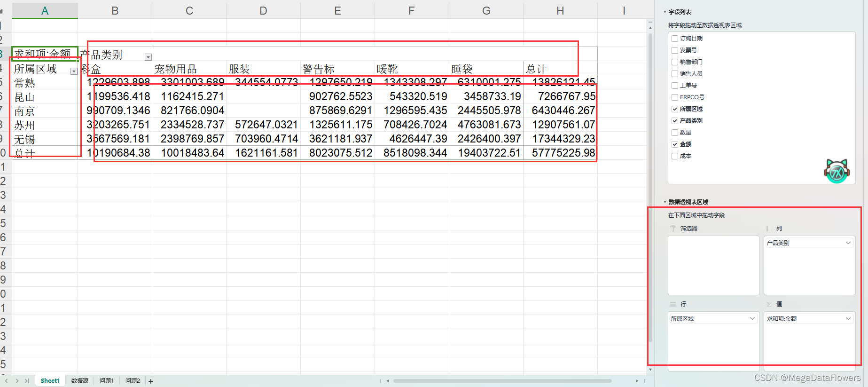Select the 睡袋 column header cell
The width and height of the screenshot is (868, 387).
[486, 69]
